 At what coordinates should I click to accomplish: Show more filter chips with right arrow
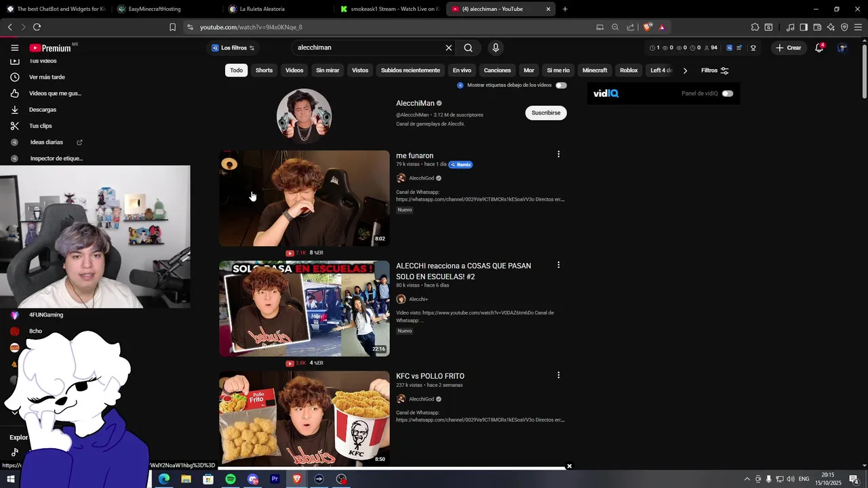[x=685, y=70]
